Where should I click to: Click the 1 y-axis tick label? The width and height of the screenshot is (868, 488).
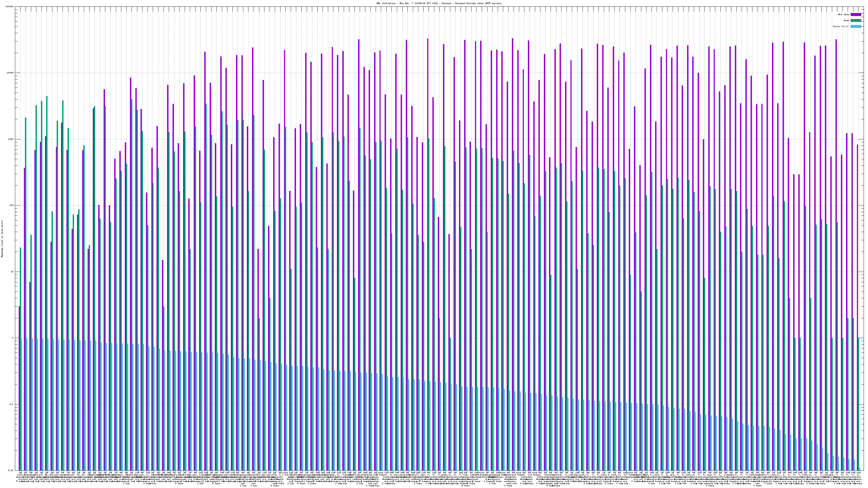[13, 338]
